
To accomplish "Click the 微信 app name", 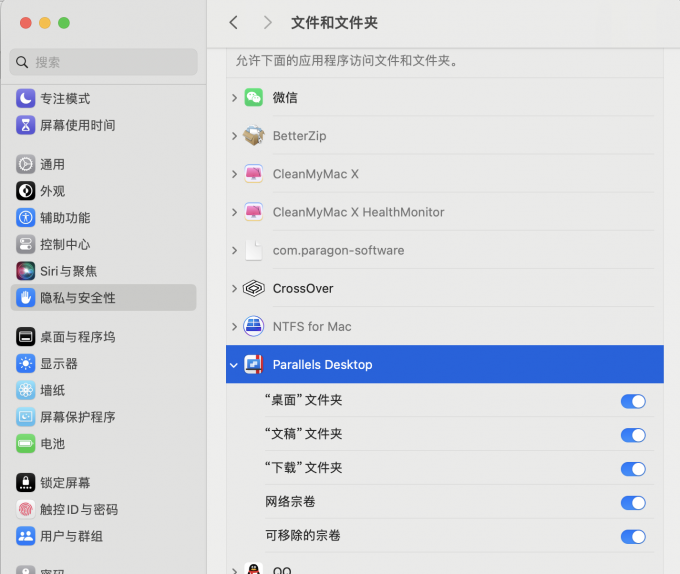I will pos(285,98).
